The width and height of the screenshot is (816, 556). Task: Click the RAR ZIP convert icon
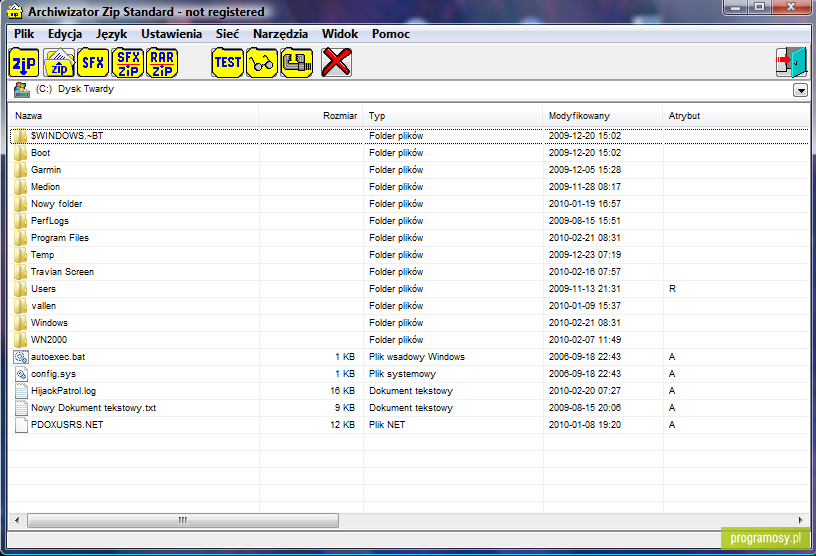click(x=162, y=62)
